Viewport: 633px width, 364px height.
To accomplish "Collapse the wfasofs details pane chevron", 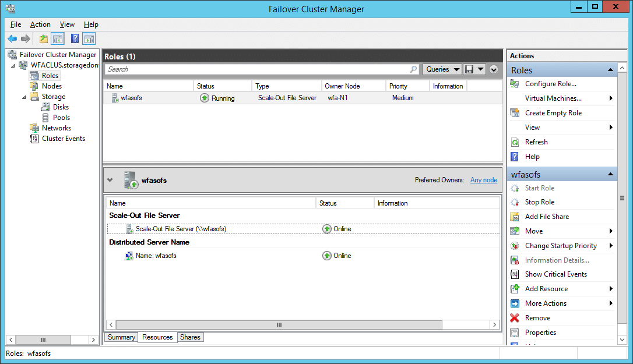I will point(110,180).
